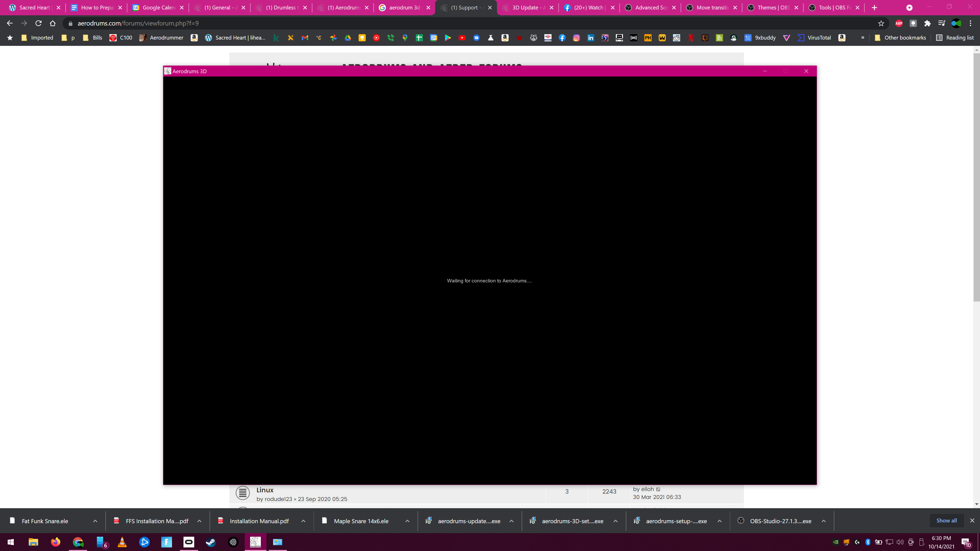Screen dimensions: 980x551
Task: Click the taskbar clock showing 6:30 PM
Action: 941,542
